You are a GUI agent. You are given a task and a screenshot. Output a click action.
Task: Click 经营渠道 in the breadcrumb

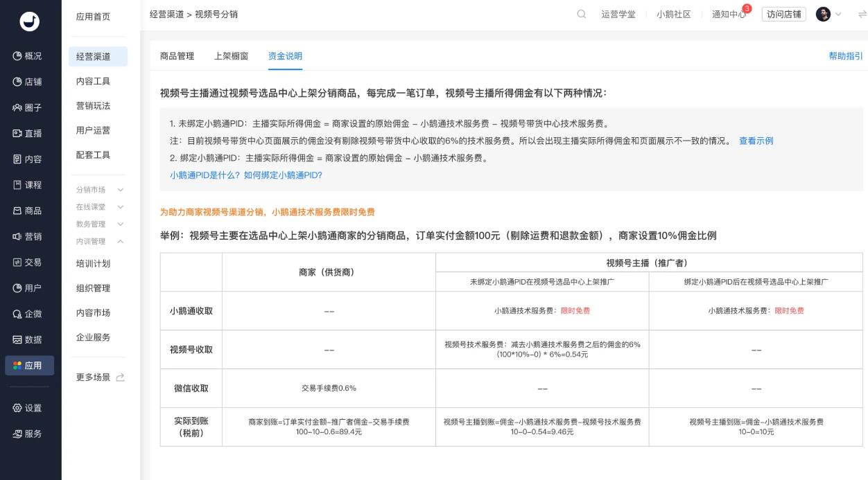pos(166,15)
